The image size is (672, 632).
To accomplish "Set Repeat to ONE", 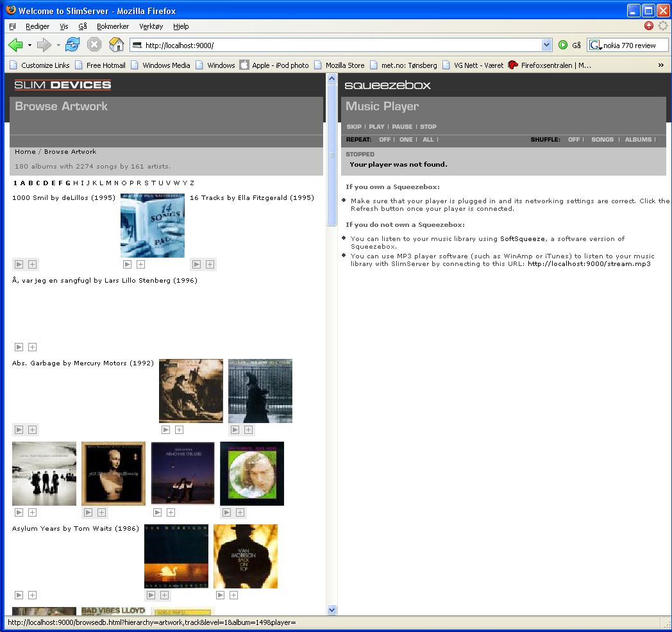I will coord(406,140).
